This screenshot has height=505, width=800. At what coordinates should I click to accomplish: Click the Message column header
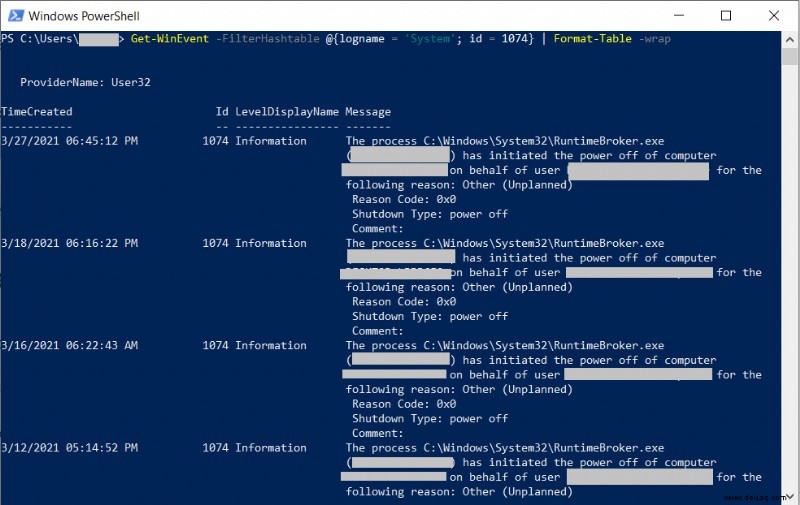368,112
